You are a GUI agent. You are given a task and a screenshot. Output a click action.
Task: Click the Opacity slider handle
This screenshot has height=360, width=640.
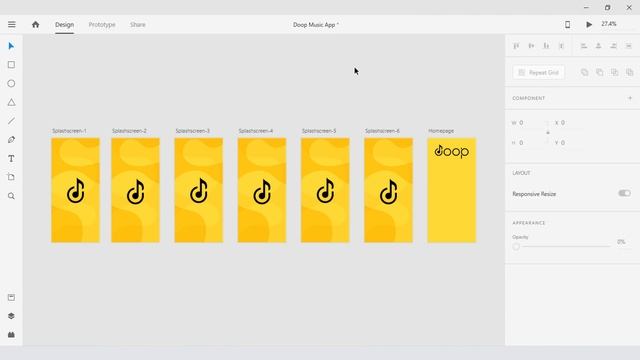516,247
